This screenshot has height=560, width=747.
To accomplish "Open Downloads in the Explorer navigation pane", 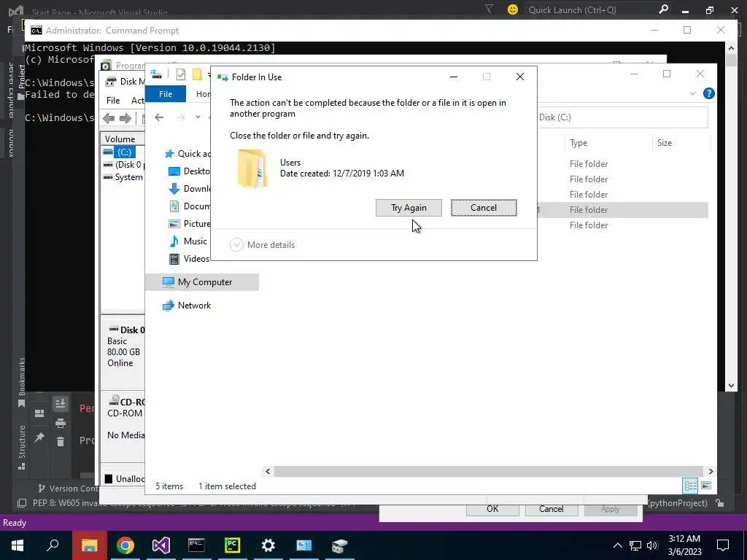I will pyautogui.click(x=189, y=189).
